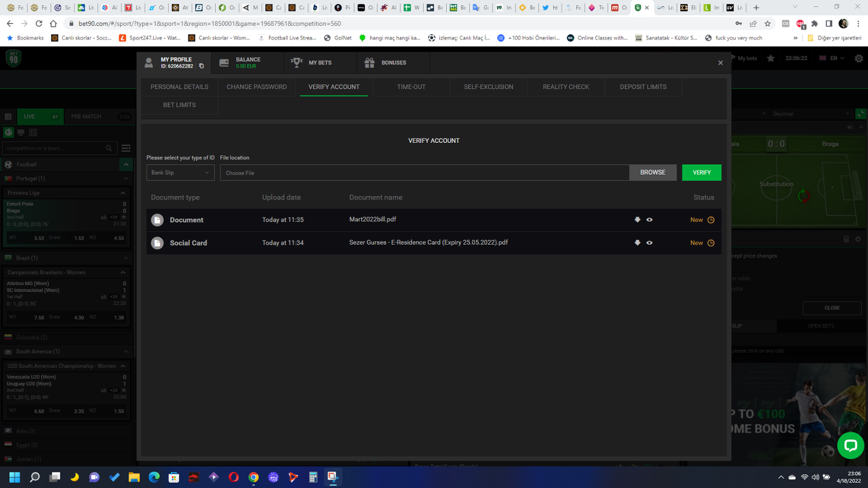Download the Mart2022bill.pdf document
Image resolution: width=868 pixels, height=488 pixels.
click(x=637, y=220)
